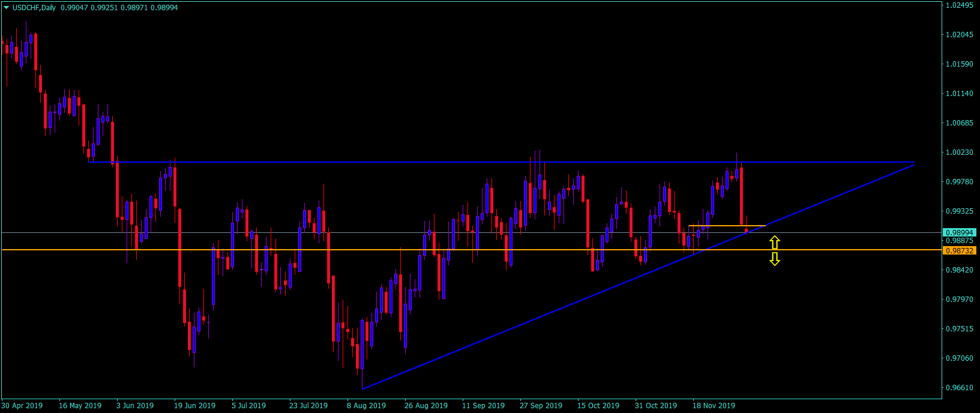Screen dimensions: 980x413
Task: Select the yellow up arrow object
Action: pos(775,243)
